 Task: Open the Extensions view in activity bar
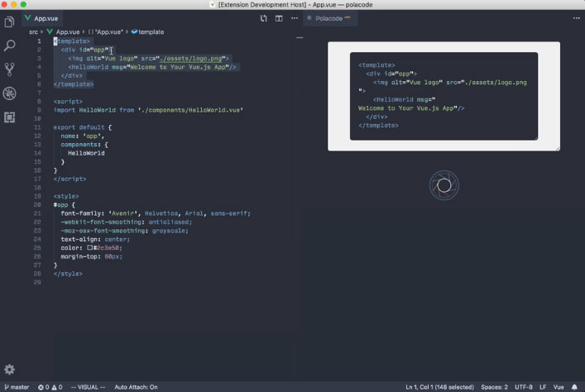tap(10, 117)
